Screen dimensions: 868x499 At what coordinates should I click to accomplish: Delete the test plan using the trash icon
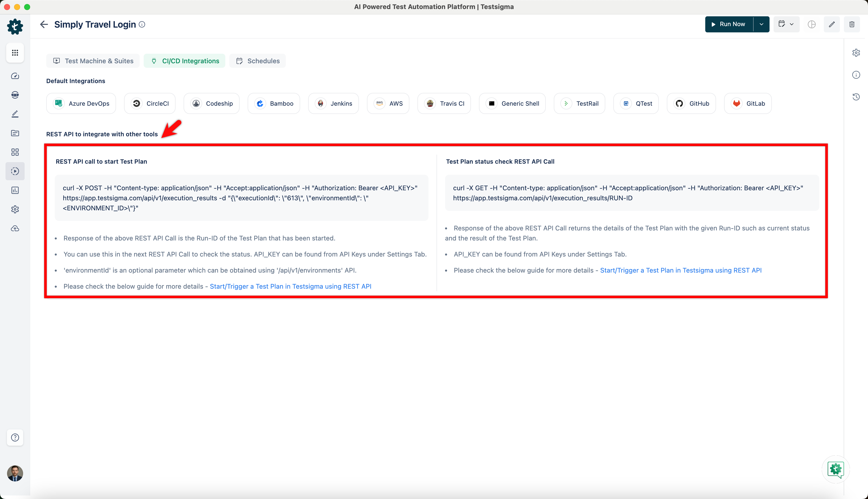[x=852, y=24]
